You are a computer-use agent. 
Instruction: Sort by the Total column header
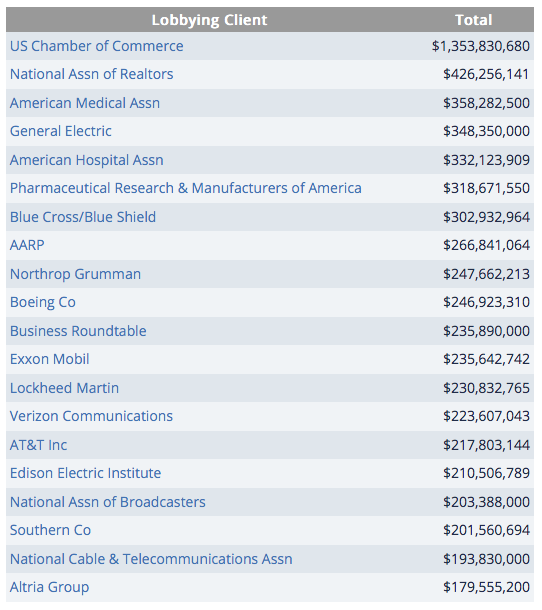click(x=474, y=20)
